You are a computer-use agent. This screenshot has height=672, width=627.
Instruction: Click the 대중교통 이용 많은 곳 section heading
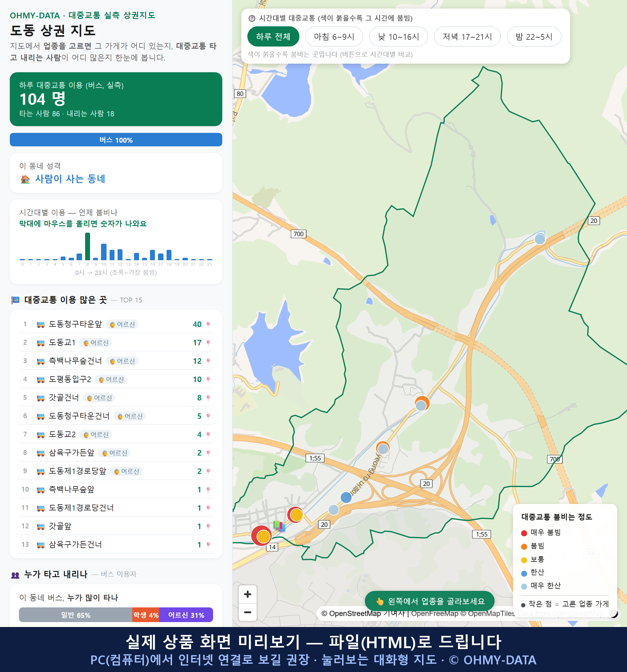coord(66,300)
